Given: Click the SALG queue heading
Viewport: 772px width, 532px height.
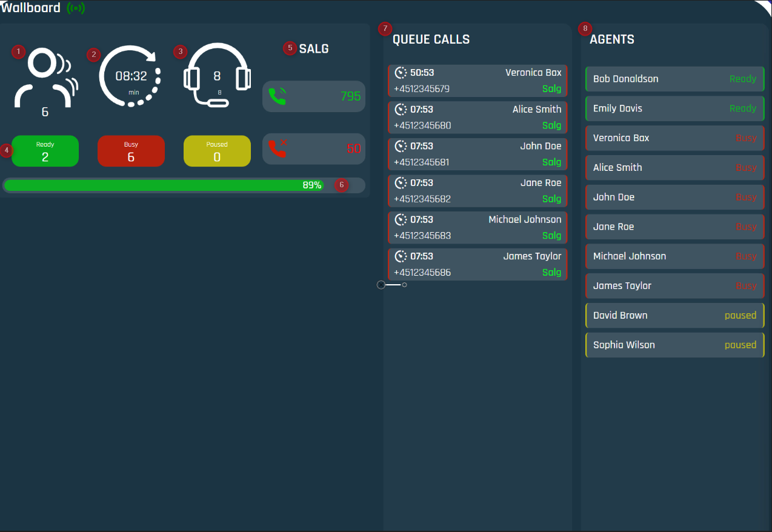Looking at the screenshot, I should click(x=314, y=48).
